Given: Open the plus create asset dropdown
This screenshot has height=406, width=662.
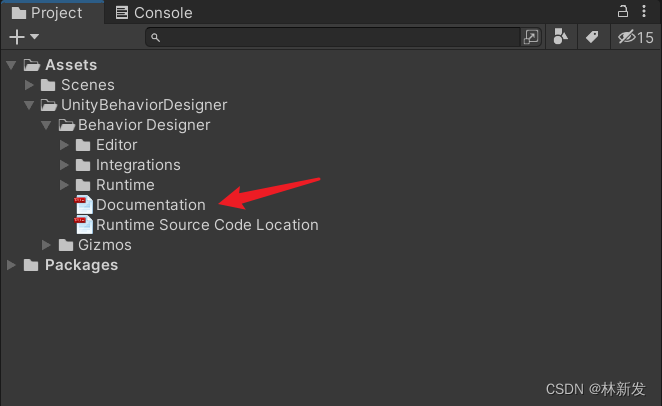Looking at the screenshot, I should 24,37.
